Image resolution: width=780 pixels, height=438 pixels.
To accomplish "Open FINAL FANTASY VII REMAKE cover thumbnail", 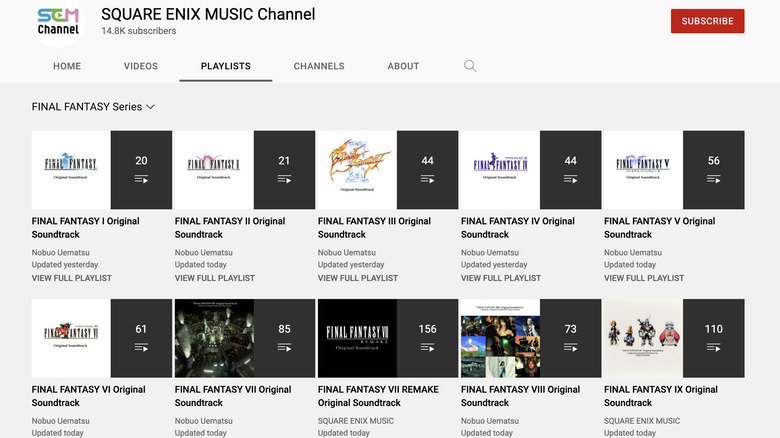I will (357, 338).
